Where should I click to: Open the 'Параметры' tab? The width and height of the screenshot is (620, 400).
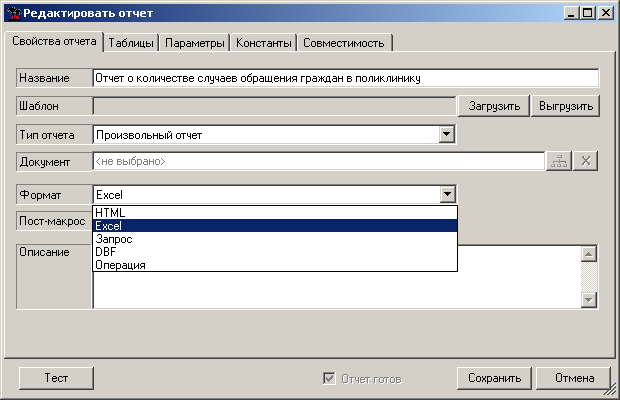click(194, 43)
